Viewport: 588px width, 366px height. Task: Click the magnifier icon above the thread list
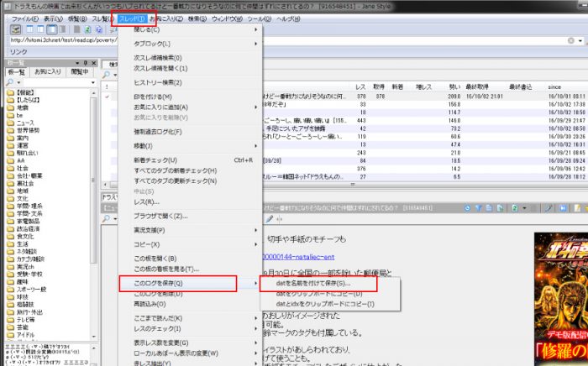106,75
